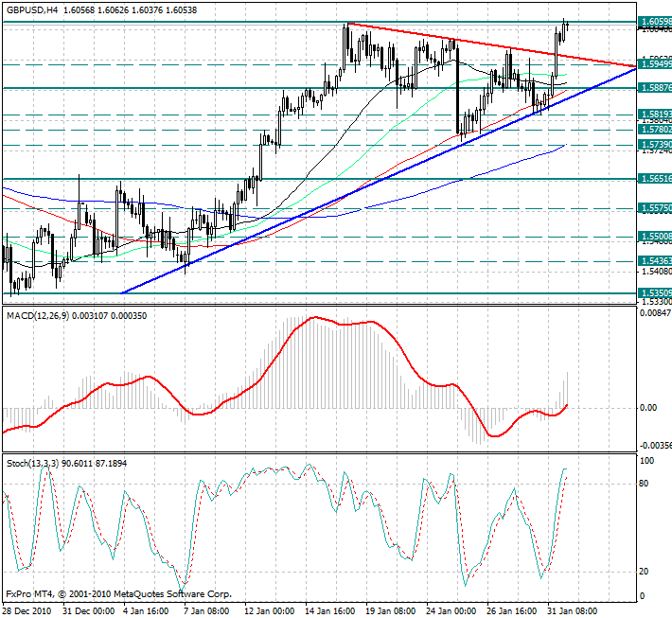The width and height of the screenshot is (672, 618).
Task: Click the 1.5500 price level label
Action: pos(655,237)
